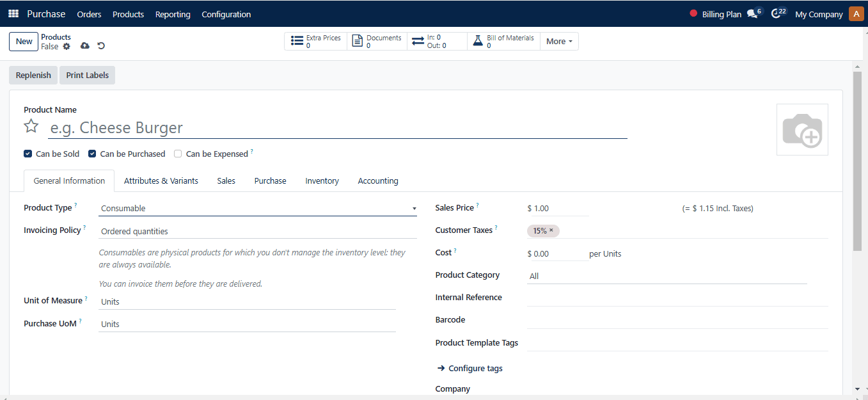The width and height of the screenshot is (868, 400).
Task: Click the Barcode input field
Action: [x=677, y=320]
